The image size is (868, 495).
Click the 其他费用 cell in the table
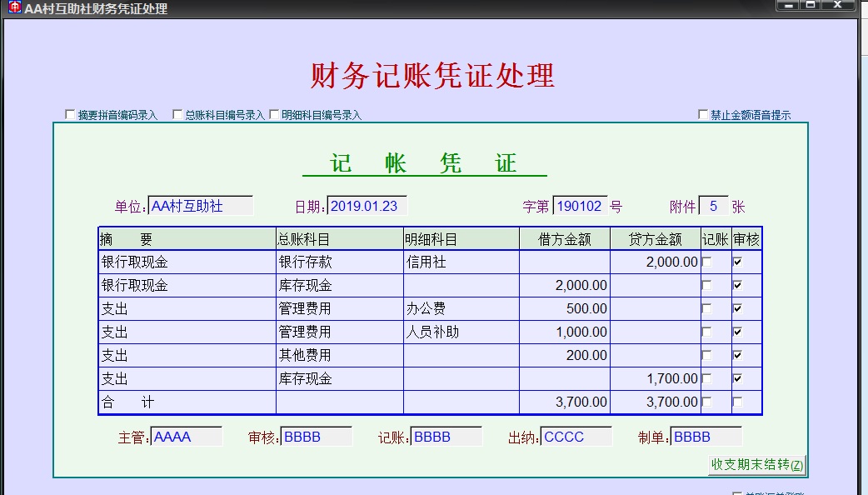click(339, 356)
